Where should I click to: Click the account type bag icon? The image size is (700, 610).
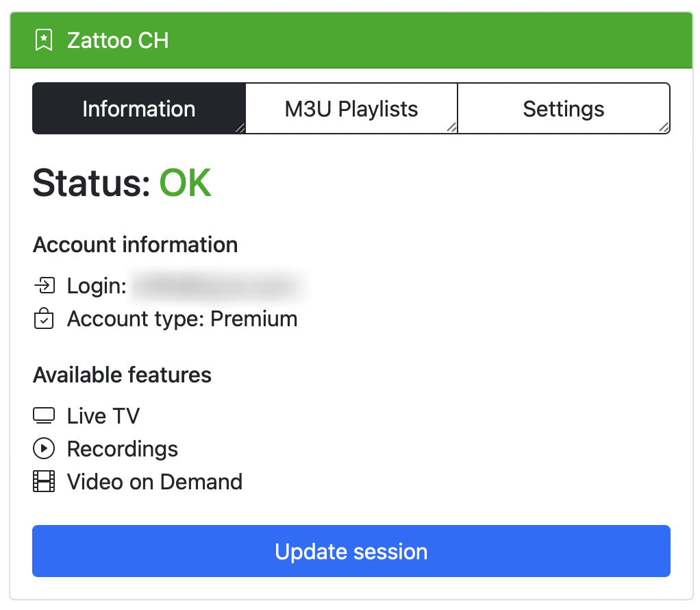[44, 318]
